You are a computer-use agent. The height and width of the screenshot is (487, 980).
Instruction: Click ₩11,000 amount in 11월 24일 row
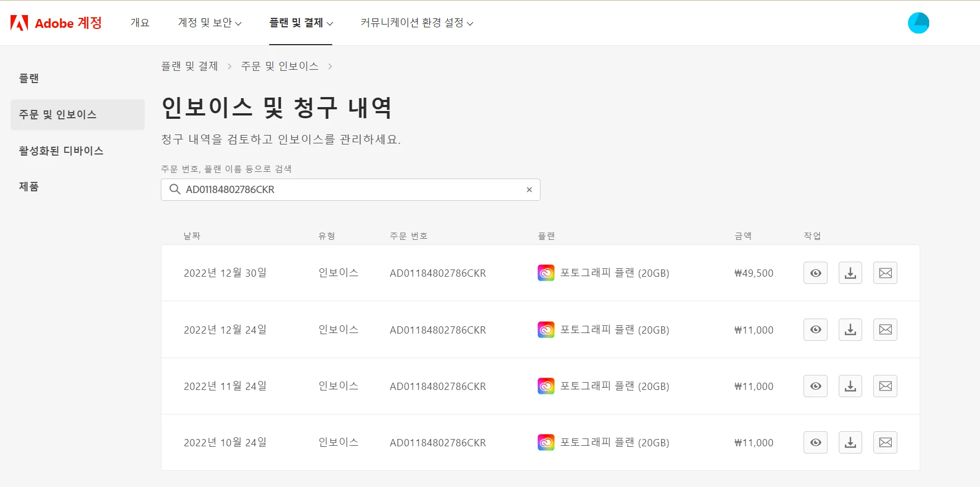754,387
